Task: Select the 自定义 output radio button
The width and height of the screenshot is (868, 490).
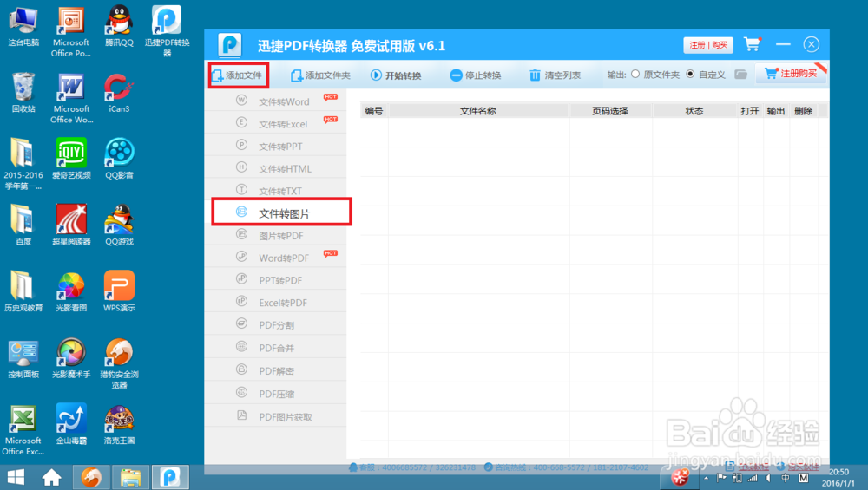Action: 690,74
